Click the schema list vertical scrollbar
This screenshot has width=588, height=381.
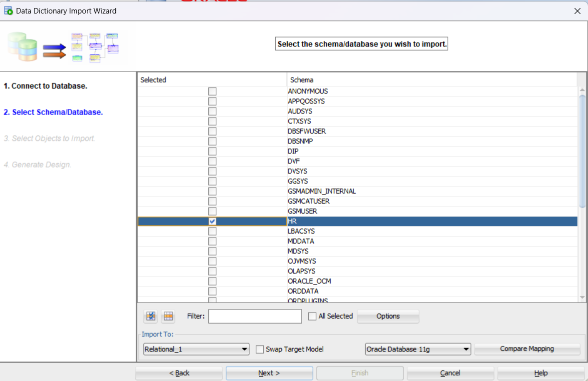582,150
